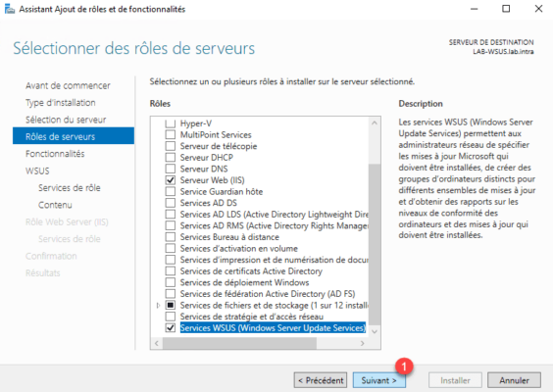Screen dimensions: 553x392
Task: Tick the Serveur DNS checkbox
Action: tap(171, 169)
